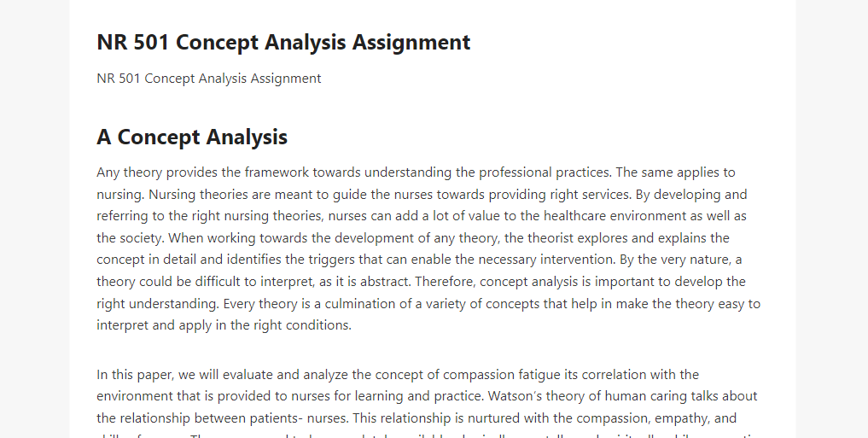
Task: Click the small 'NR 501 Concept Analysis Assignment' subtitle
Action: (209, 79)
